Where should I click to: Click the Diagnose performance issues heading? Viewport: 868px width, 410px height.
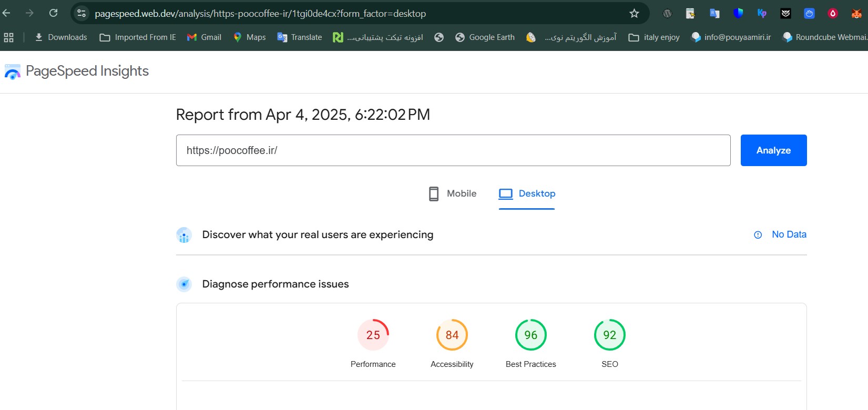click(275, 284)
